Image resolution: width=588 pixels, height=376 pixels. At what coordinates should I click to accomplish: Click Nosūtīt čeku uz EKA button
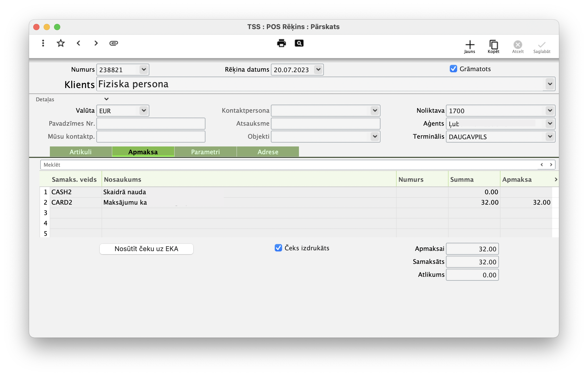[146, 249]
